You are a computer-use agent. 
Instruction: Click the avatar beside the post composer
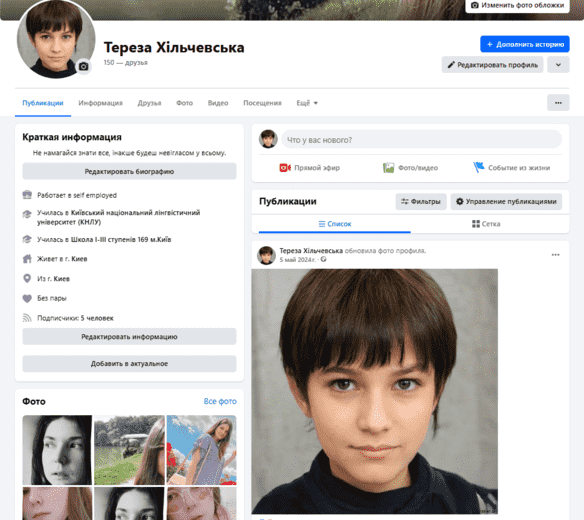268,139
